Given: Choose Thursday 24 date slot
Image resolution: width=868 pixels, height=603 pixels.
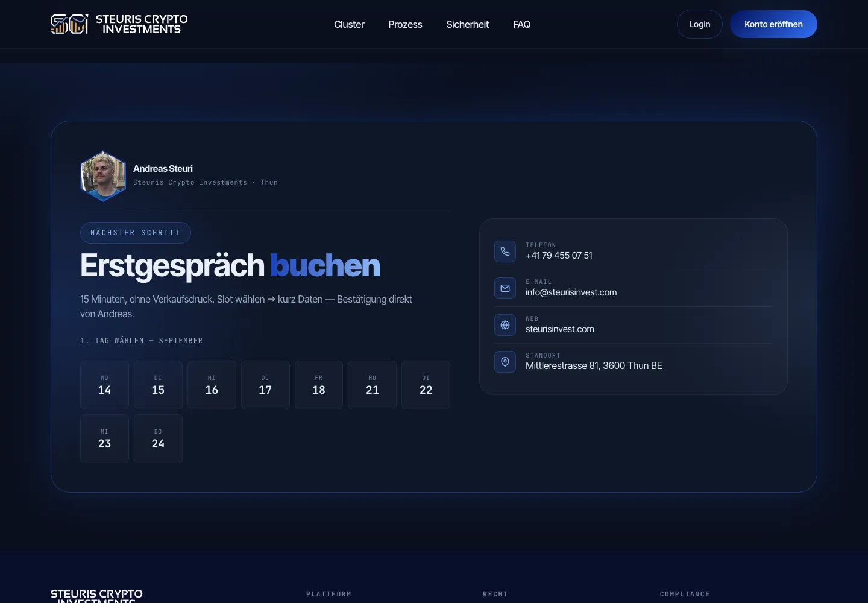Looking at the screenshot, I should coord(158,438).
